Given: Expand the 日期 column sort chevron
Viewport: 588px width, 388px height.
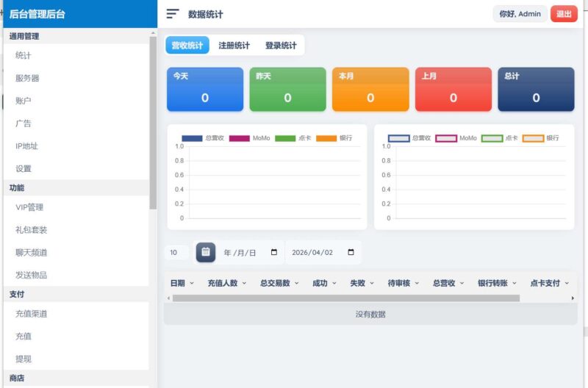Looking at the screenshot, I should click(192, 283).
